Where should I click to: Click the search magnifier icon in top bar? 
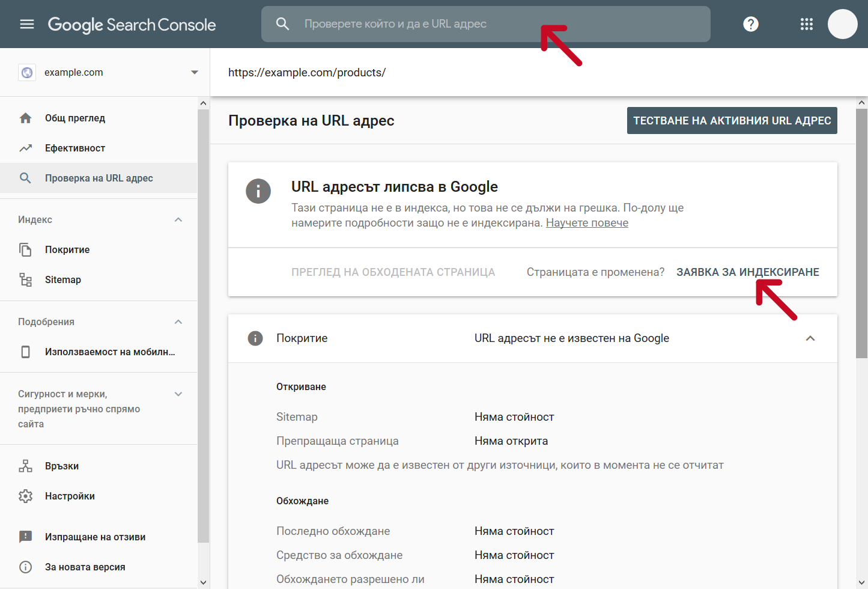[282, 24]
